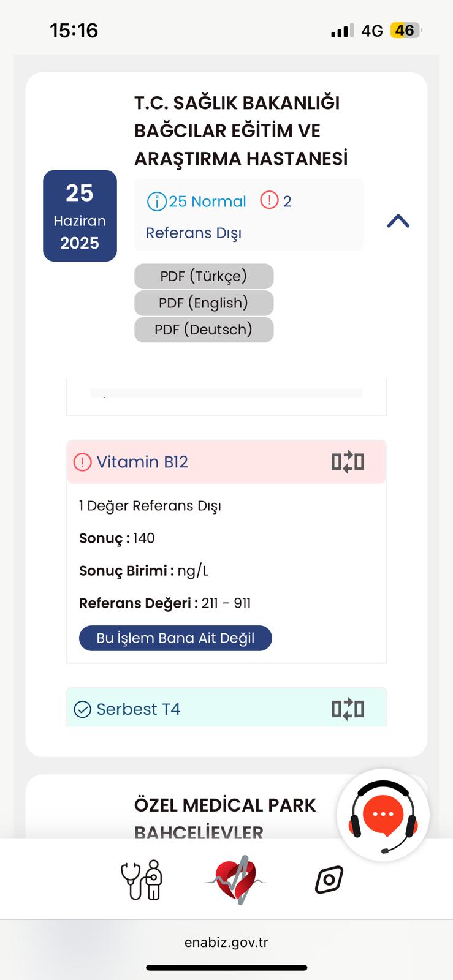
Task: Tap the enabiz.gov.tr address bar
Action: 226,942
